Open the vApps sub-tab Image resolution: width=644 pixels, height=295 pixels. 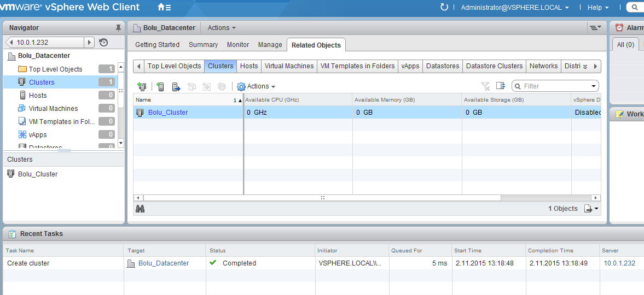click(x=410, y=66)
